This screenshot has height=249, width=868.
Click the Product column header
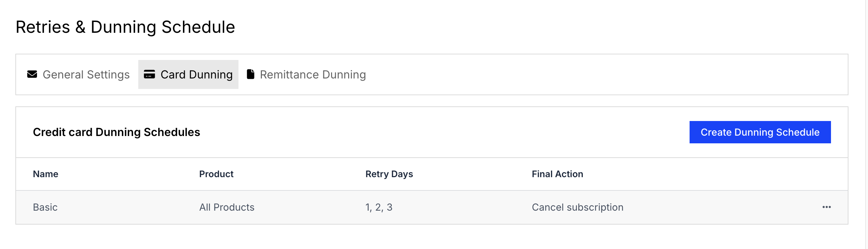click(216, 174)
